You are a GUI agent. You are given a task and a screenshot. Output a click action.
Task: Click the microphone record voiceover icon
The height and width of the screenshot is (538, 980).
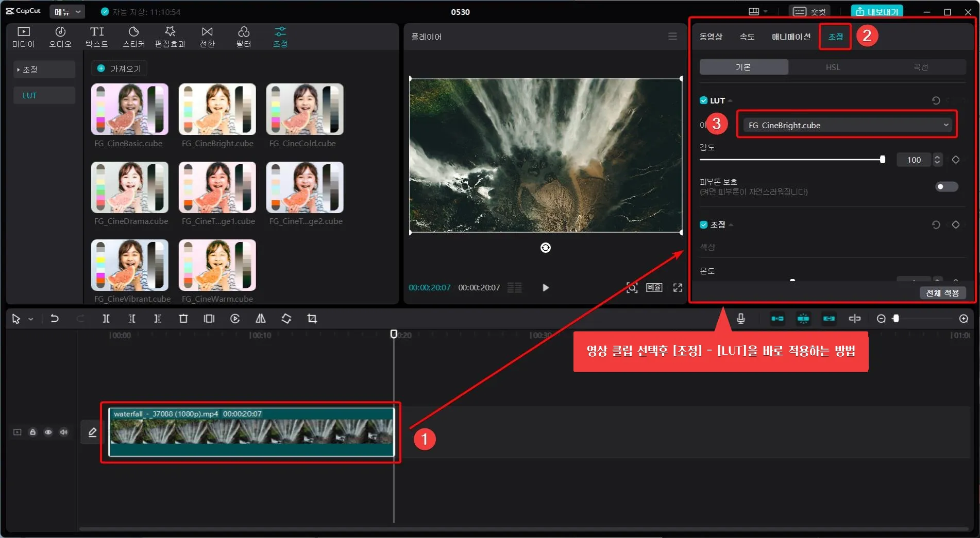pyautogui.click(x=741, y=319)
